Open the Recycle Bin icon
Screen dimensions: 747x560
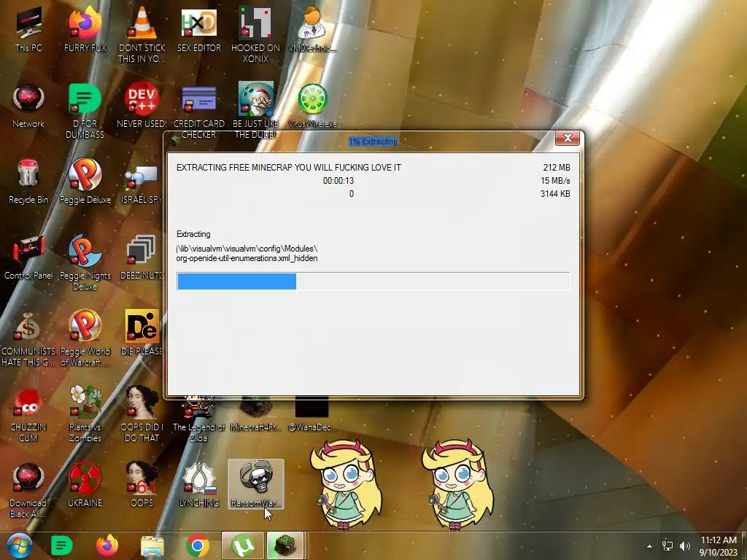(x=28, y=182)
